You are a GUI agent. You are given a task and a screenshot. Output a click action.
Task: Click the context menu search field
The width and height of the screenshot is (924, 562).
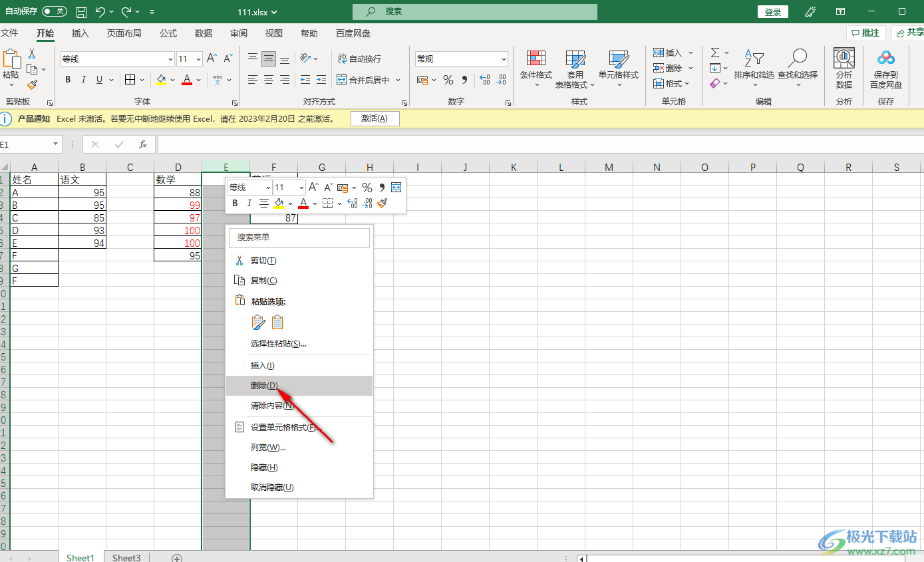[299, 237]
